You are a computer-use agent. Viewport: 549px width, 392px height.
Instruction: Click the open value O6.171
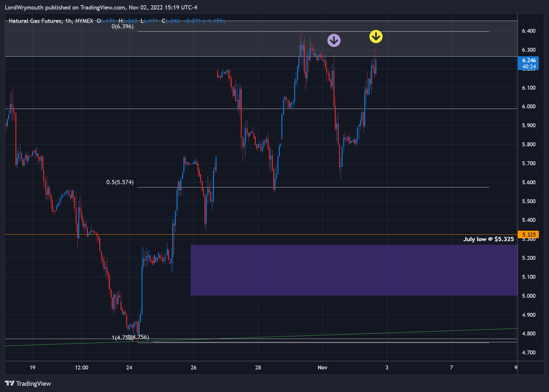[106, 21]
